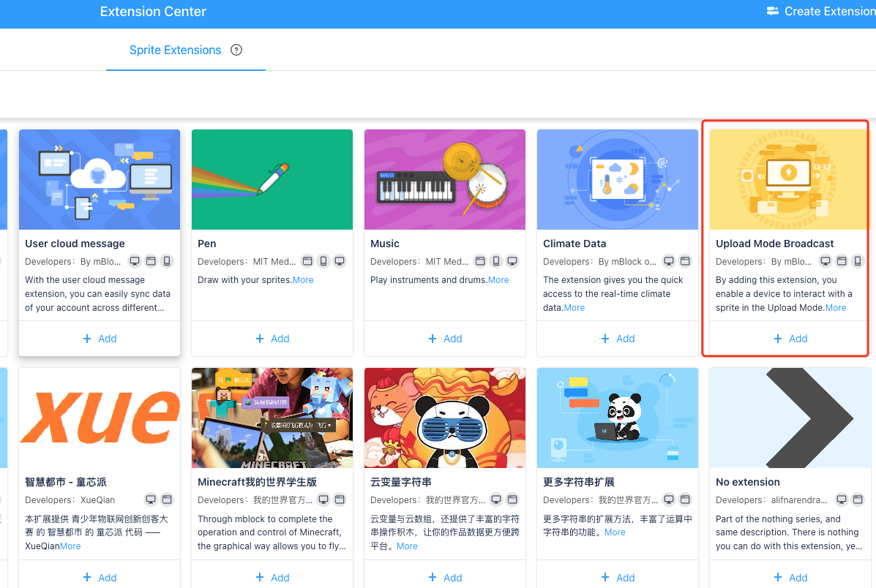Click browser icon on User cloud message card
This screenshot has height=588, width=876.
point(151,261)
